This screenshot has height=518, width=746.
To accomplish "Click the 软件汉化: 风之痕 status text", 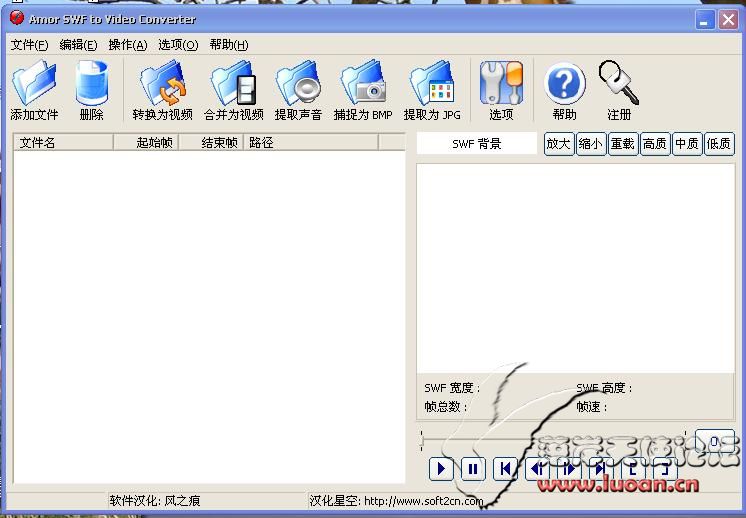I will [155, 501].
